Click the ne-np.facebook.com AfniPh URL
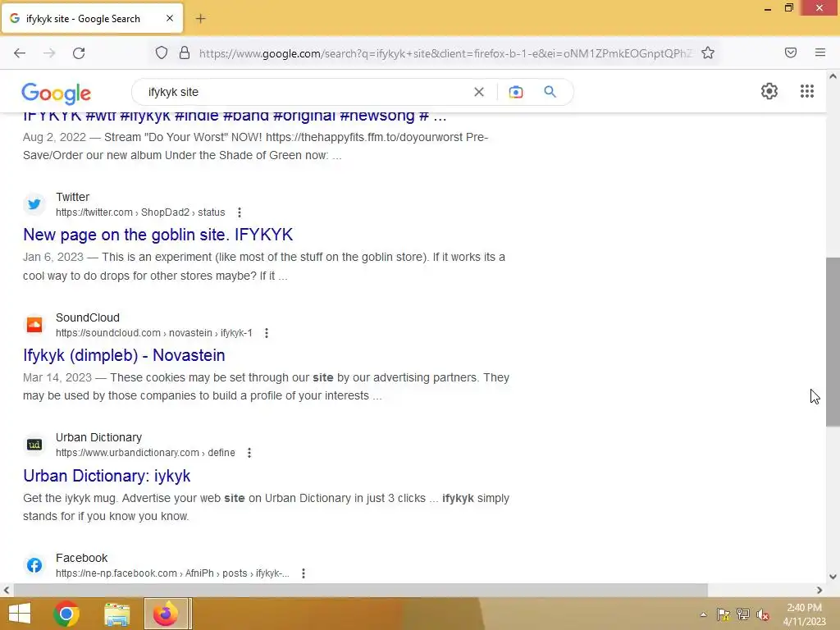Viewport: 840px width, 630px height. point(172,573)
